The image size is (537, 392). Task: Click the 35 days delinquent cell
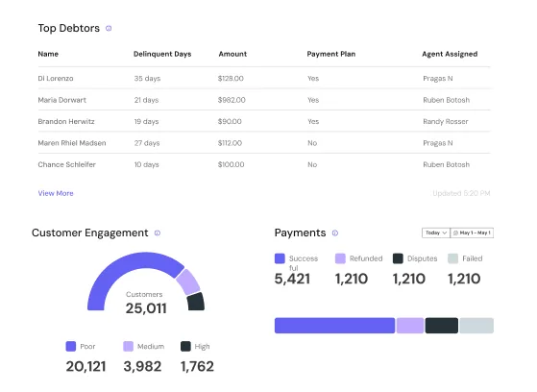click(x=147, y=79)
